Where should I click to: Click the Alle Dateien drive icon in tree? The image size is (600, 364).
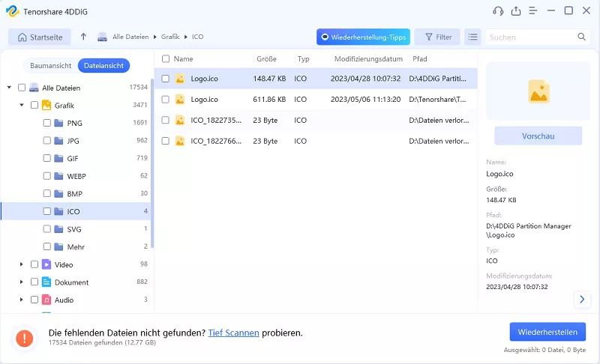pyautogui.click(x=34, y=88)
